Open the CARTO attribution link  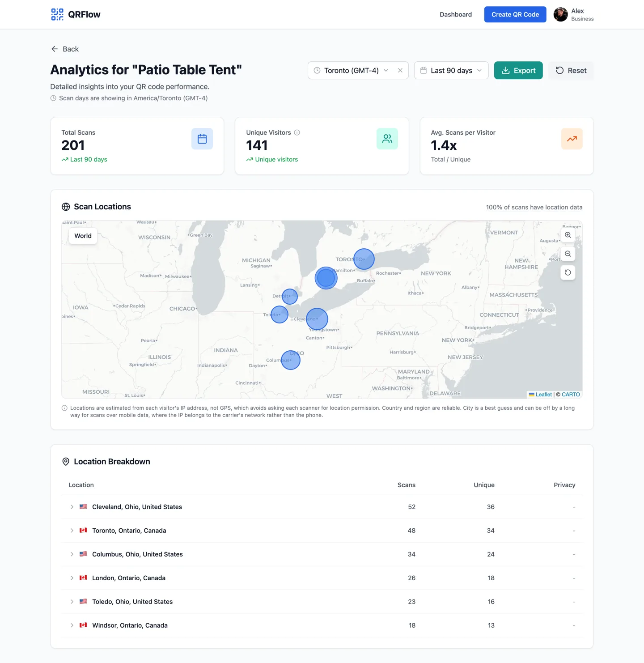[571, 395]
